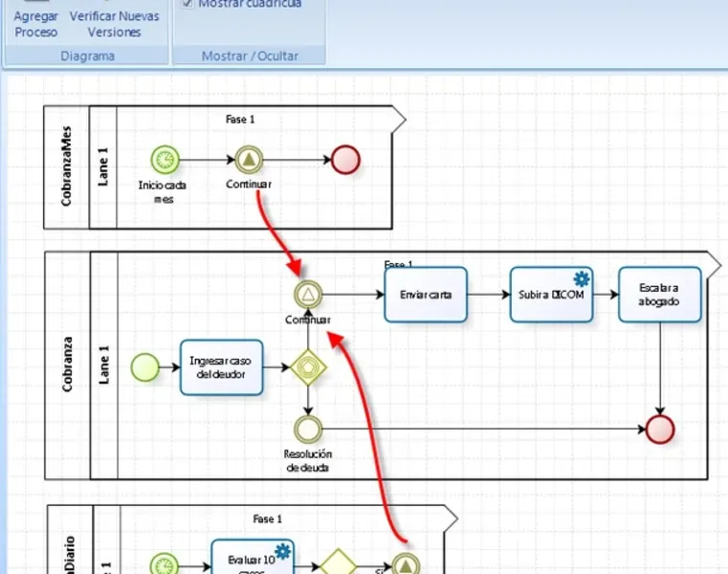Select the green start event in Cobranza

coord(144,366)
